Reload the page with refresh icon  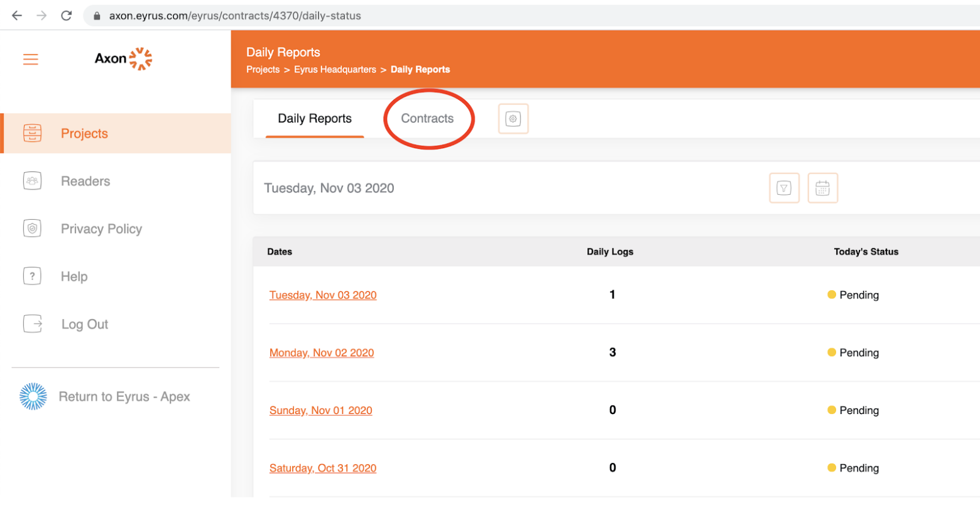tap(66, 16)
